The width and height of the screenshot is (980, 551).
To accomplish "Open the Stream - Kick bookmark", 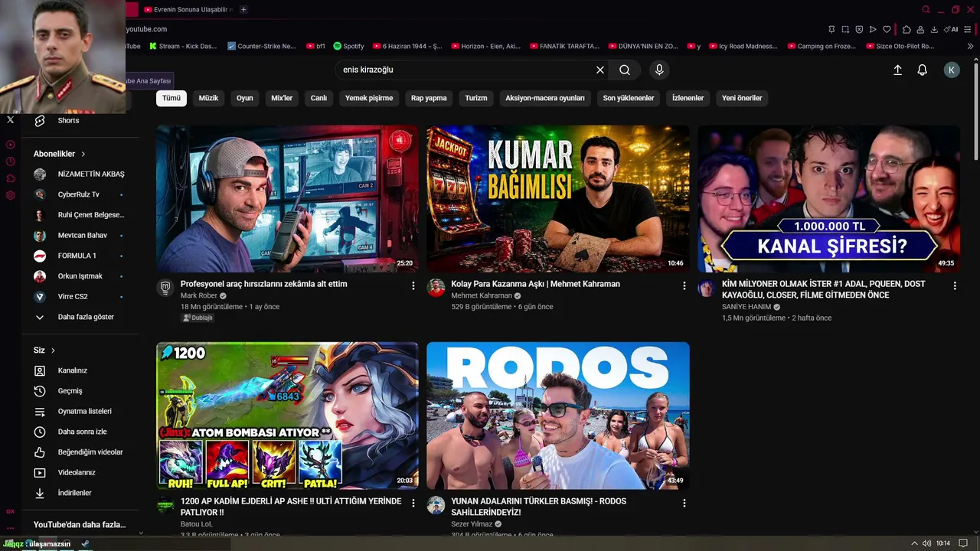I will coord(183,46).
